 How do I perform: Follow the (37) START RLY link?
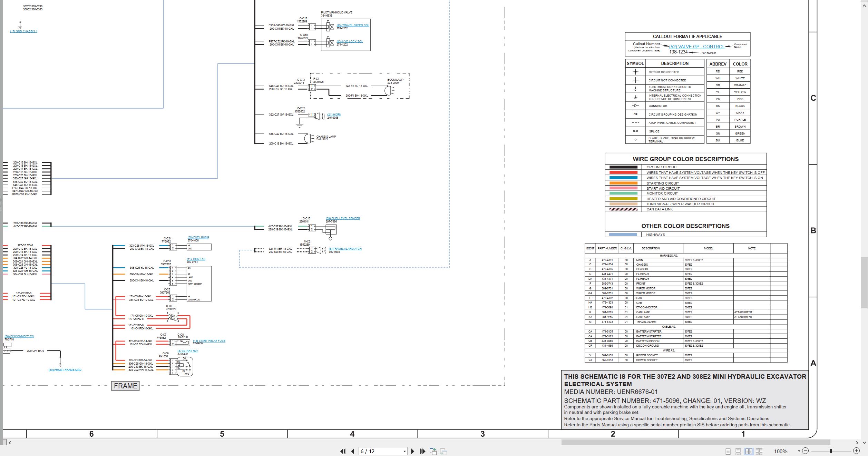pos(188,351)
